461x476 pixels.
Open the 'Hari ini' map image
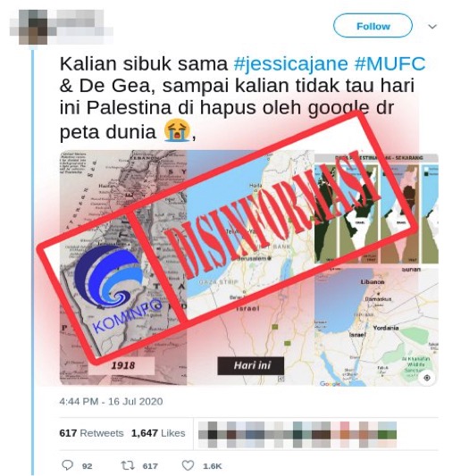[250, 267]
